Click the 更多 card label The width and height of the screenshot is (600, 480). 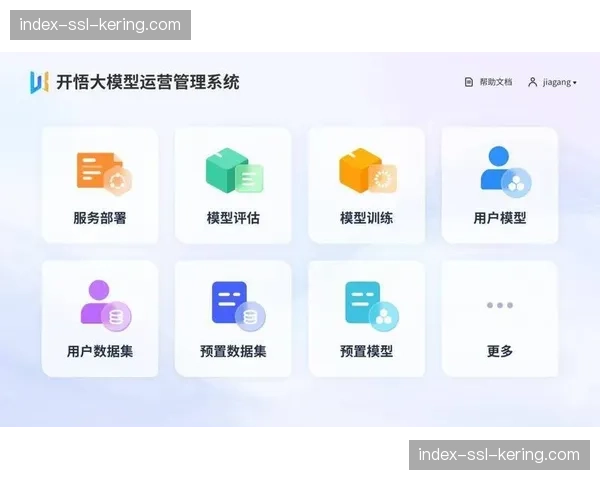(500, 351)
